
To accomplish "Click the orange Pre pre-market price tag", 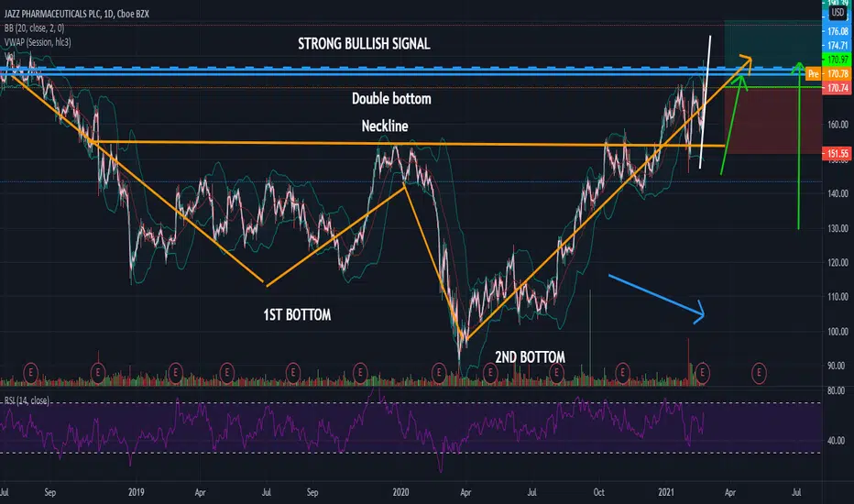I will [x=813, y=73].
